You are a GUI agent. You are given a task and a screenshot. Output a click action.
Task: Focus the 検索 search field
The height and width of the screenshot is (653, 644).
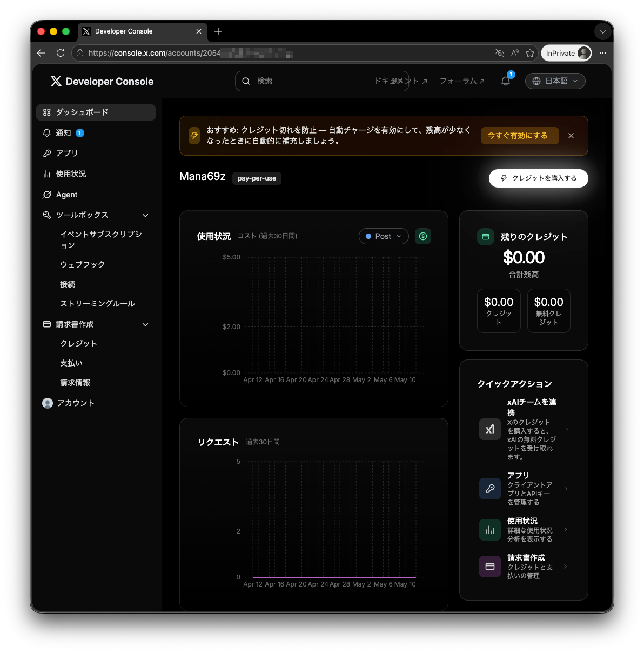click(322, 81)
